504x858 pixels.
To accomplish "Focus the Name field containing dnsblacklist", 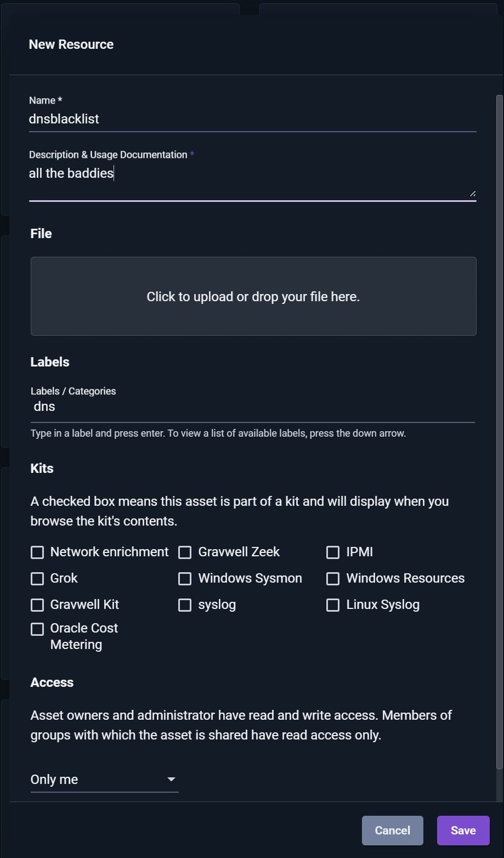I will click(x=252, y=119).
